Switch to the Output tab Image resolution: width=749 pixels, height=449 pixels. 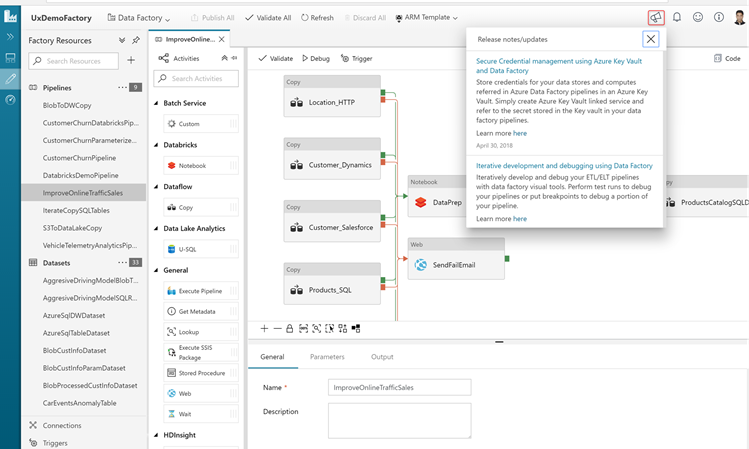coord(382,357)
